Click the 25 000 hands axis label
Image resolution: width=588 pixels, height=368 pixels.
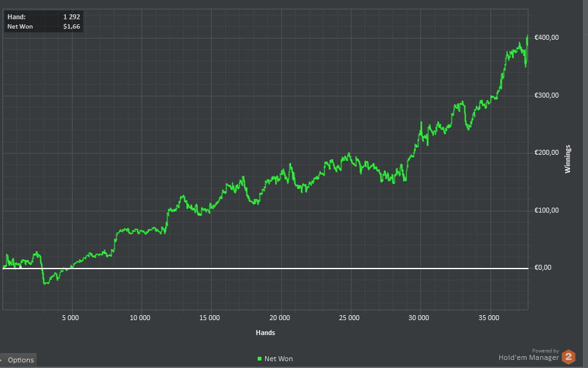pos(349,318)
